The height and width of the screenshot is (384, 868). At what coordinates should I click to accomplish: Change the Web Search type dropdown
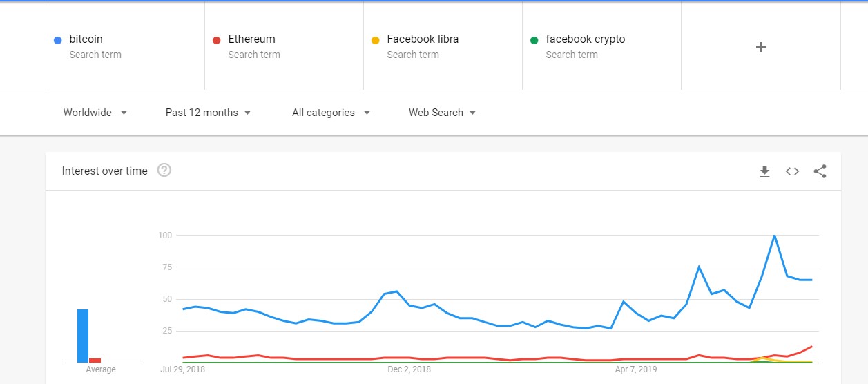coord(443,113)
